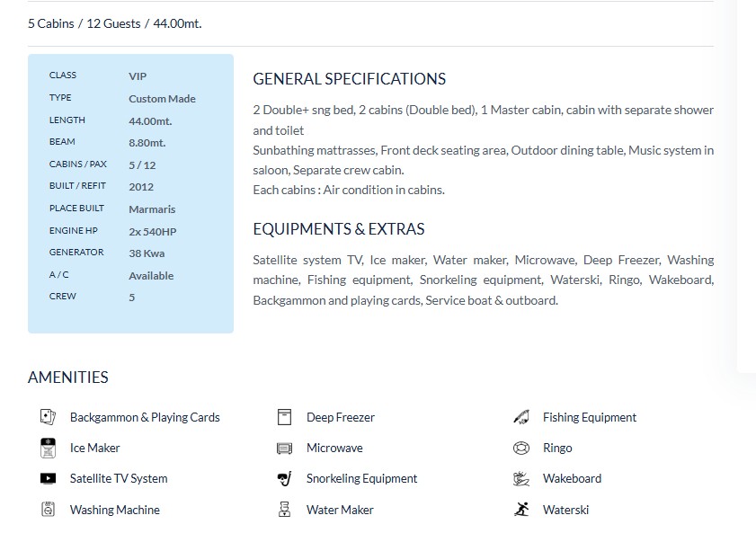Image resolution: width=756 pixels, height=542 pixels.
Task: Click the Backgammon & Playing Cards icon
Action: tap(49, 417)
